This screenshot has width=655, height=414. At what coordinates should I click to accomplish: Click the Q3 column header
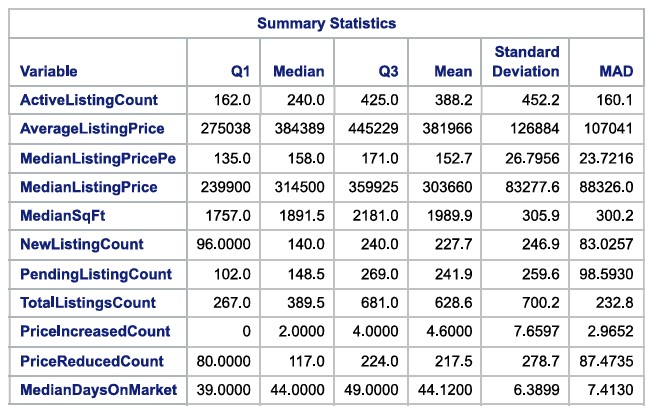coord(388,72)
